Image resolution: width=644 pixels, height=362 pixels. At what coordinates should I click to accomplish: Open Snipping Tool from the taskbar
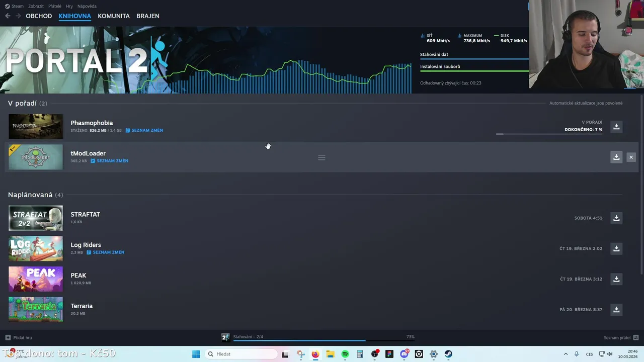tap(300, 354)
